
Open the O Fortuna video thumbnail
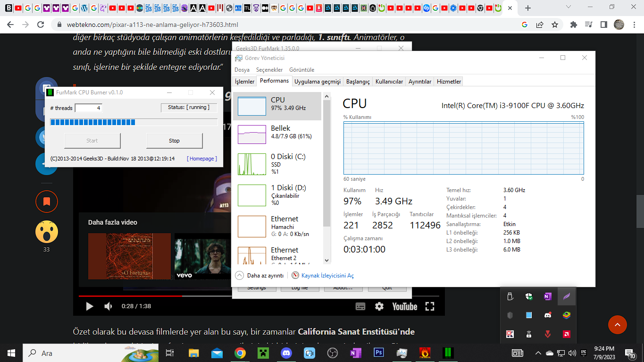coord(129,256)
